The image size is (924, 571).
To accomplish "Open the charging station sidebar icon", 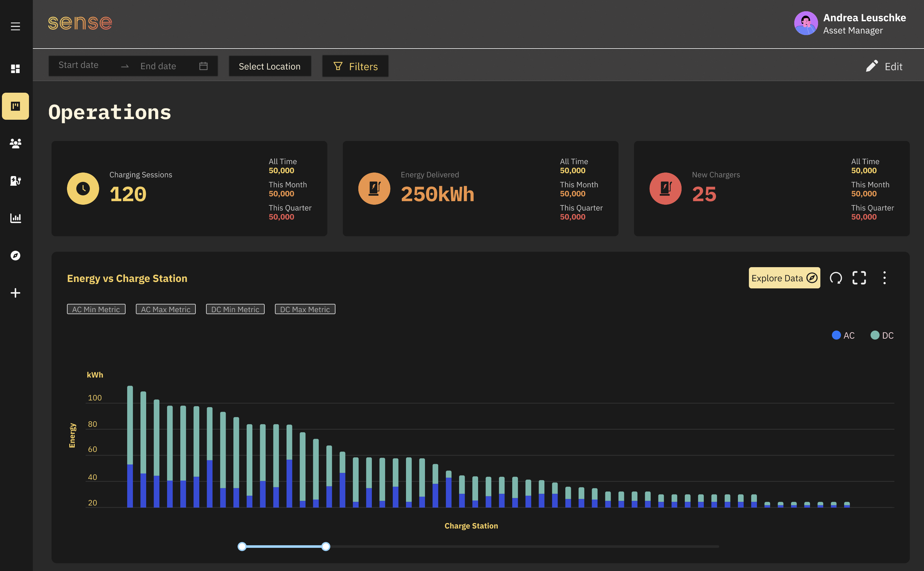I will pos(15,181).
